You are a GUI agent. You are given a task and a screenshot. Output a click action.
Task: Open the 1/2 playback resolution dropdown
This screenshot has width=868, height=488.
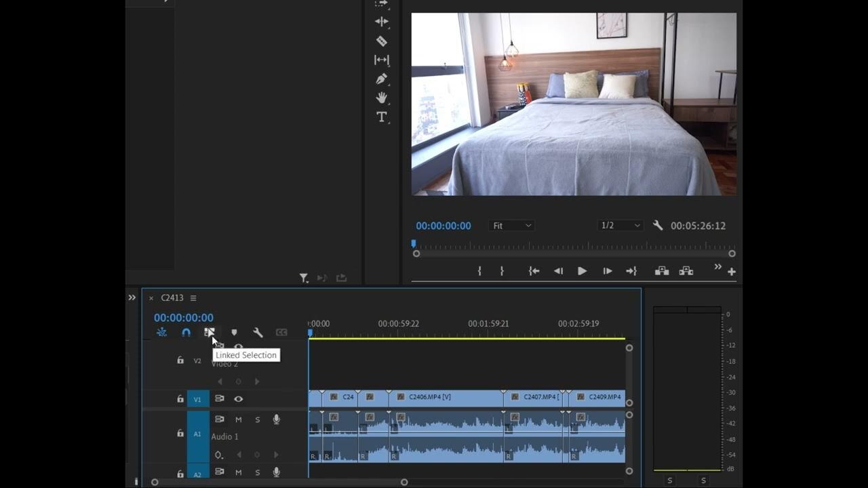coord(620,226)
